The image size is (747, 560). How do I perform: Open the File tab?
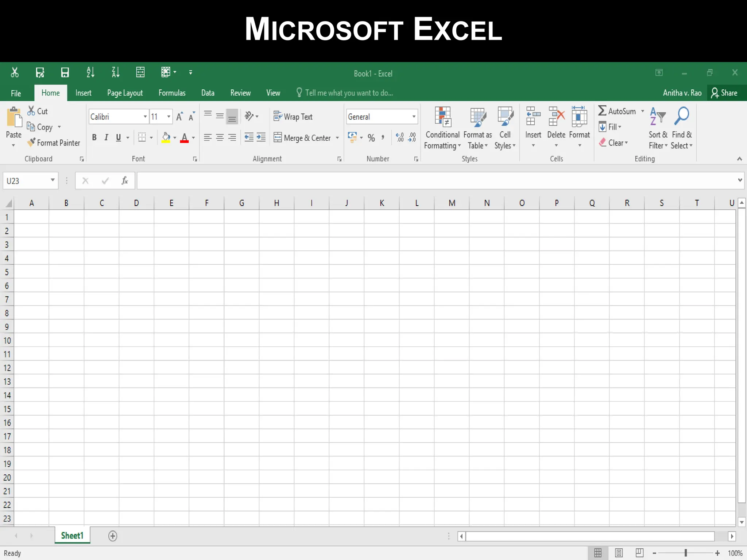click(x=16, y=93)
